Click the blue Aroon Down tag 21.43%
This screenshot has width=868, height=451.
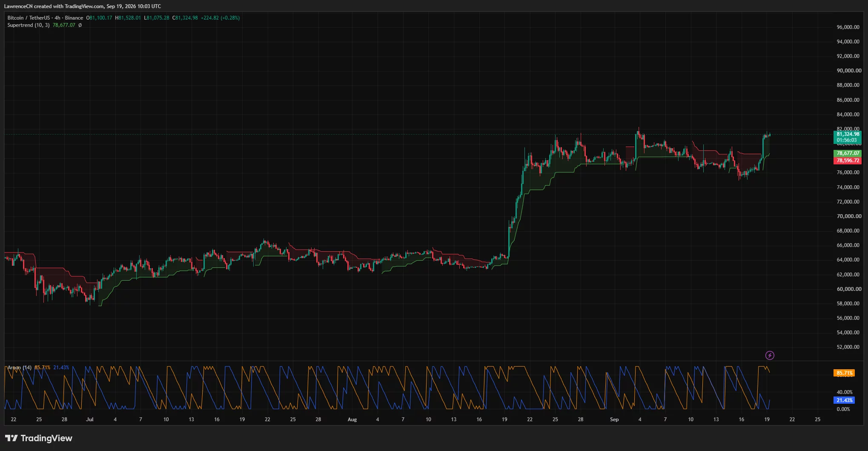pyautogui.click(x=844, y=400)
